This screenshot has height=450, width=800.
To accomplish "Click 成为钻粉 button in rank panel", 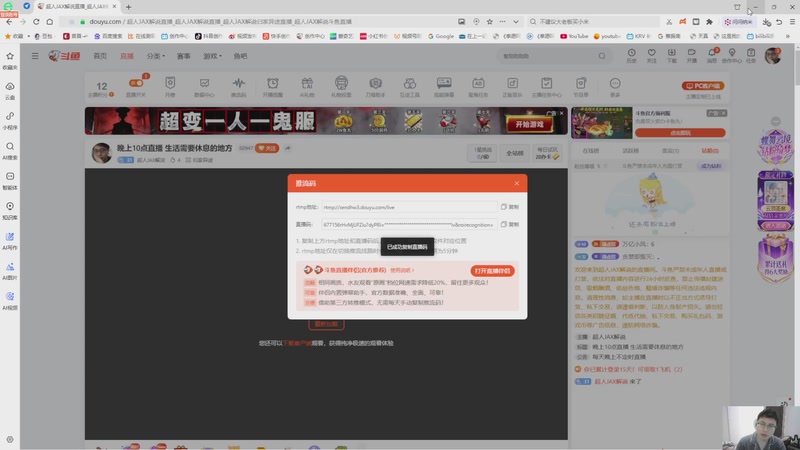I will click(711, 166).
